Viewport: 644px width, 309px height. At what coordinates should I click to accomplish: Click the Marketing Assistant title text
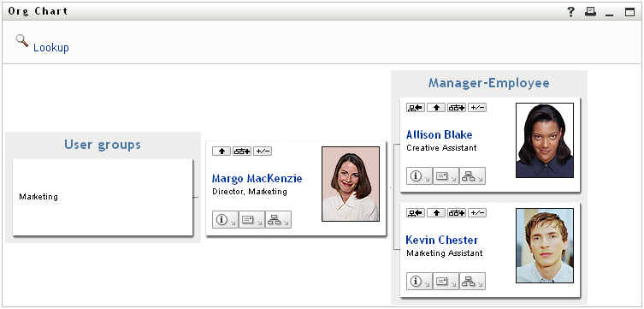445,253
